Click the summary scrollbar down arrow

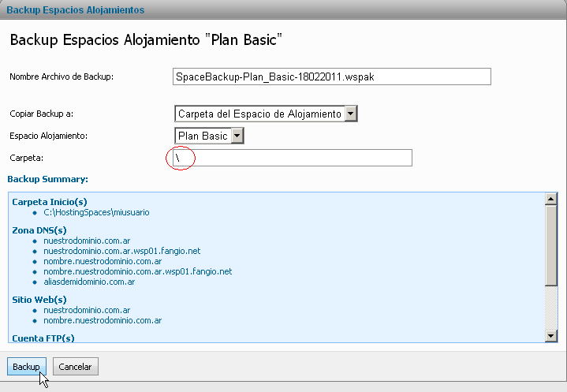551,336
